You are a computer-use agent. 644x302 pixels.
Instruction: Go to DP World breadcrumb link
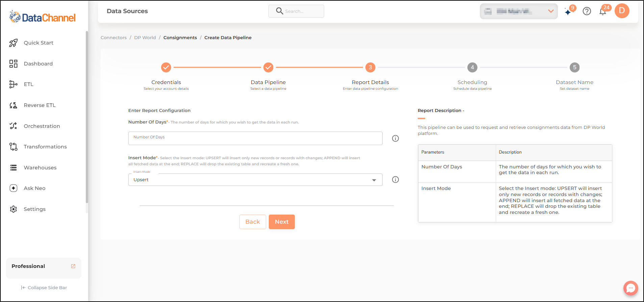pyautogui.click(x=145, y=38)
